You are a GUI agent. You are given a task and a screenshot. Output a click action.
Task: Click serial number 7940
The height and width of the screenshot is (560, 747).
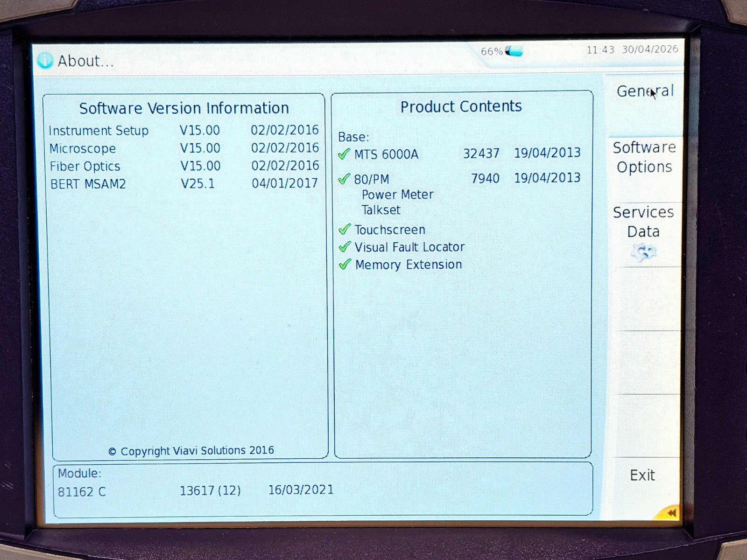tap(486, 178)
